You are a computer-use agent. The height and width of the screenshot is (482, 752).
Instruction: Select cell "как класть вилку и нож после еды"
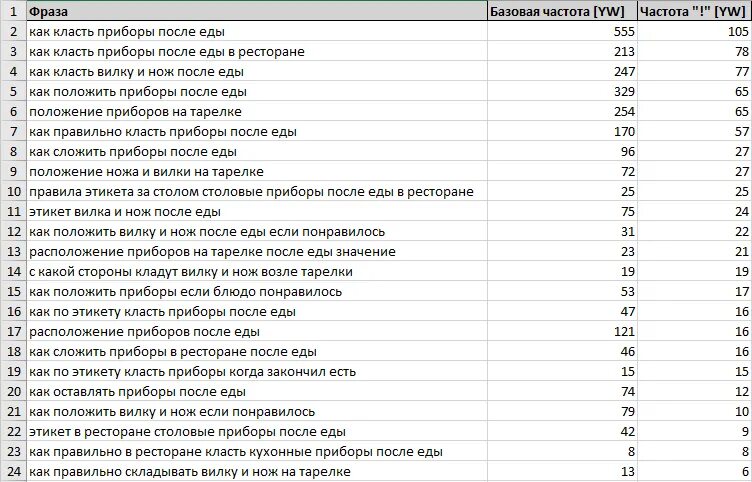257,71
